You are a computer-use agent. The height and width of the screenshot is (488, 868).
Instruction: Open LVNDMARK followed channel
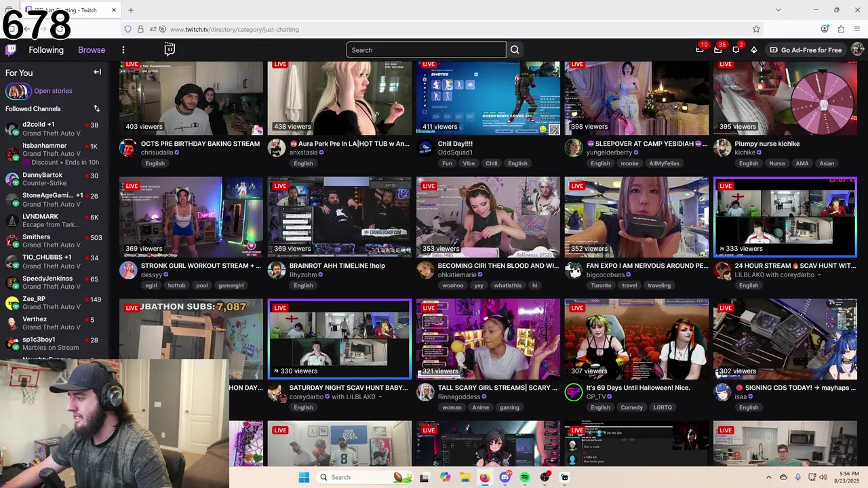click(53, 221)
